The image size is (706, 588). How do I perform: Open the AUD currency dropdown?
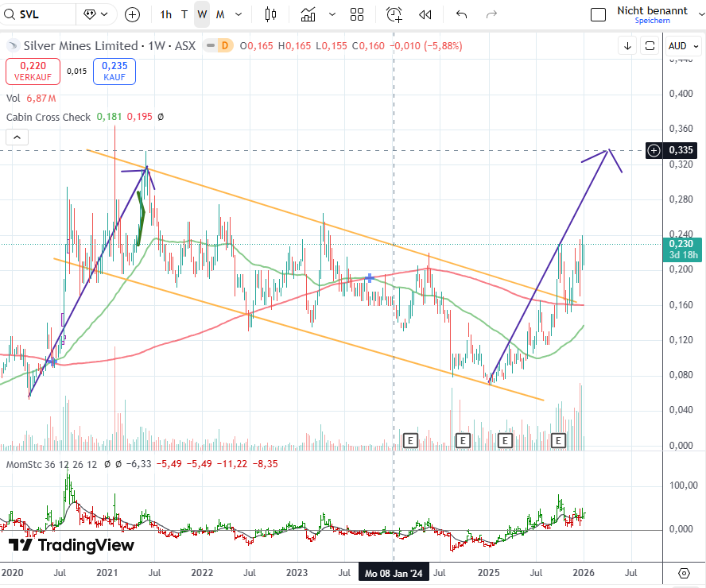(683, 46)
